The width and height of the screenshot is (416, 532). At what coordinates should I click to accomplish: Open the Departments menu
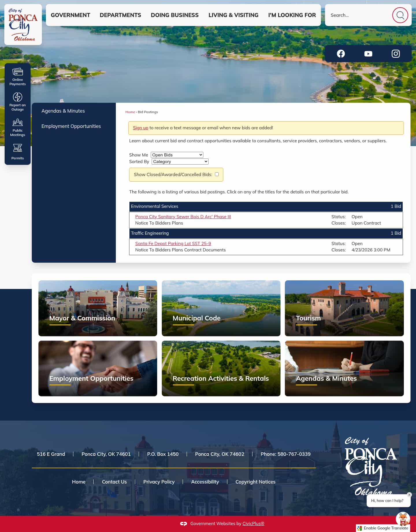click(x=120, y=15)
